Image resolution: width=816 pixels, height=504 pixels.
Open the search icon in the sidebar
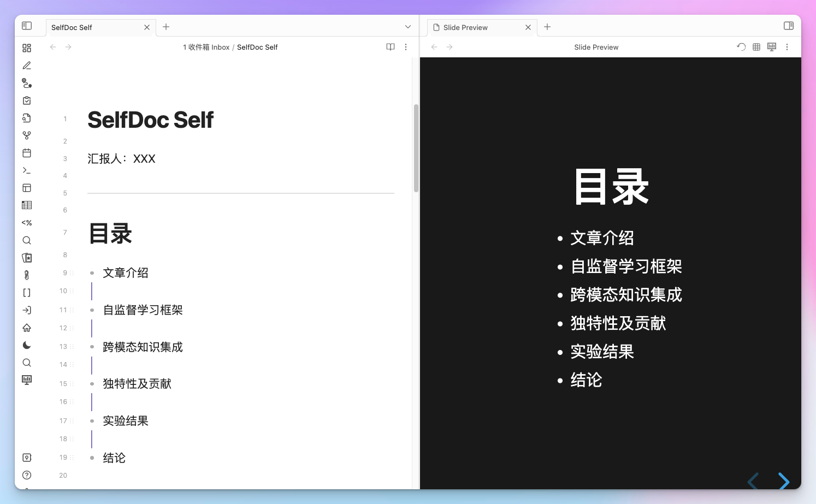tap(27, 240)
